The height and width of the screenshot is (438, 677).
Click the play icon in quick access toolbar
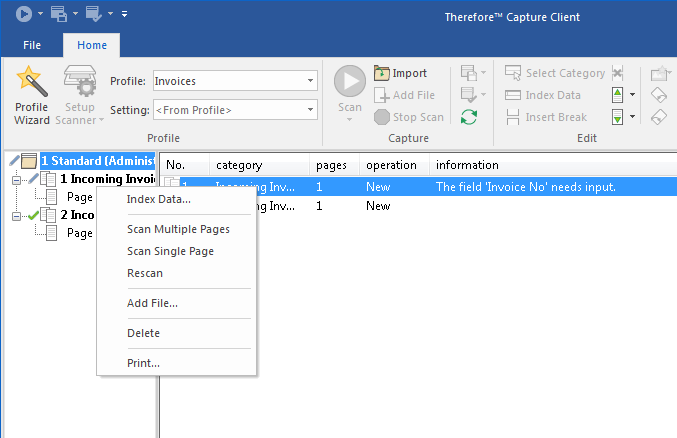24,14
